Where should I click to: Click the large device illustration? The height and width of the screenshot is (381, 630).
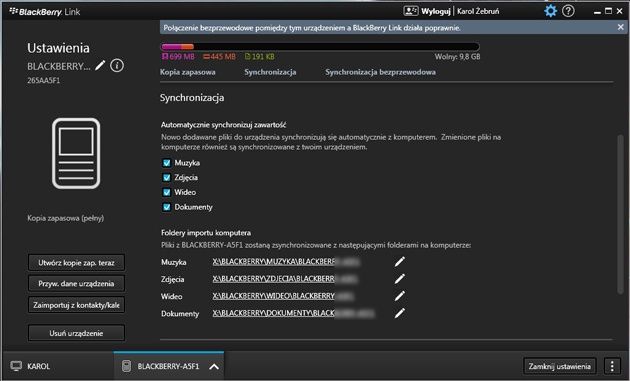coord(76,153)
